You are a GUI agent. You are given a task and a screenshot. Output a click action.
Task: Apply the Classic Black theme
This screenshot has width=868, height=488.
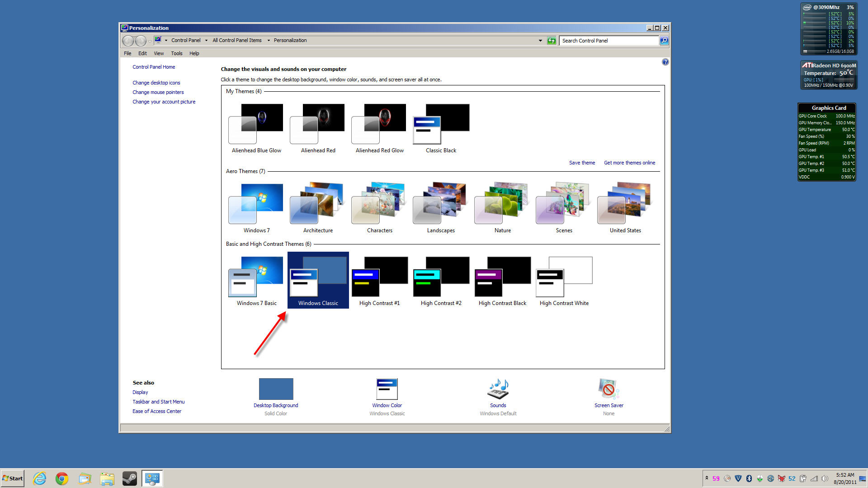pos(441,128)
